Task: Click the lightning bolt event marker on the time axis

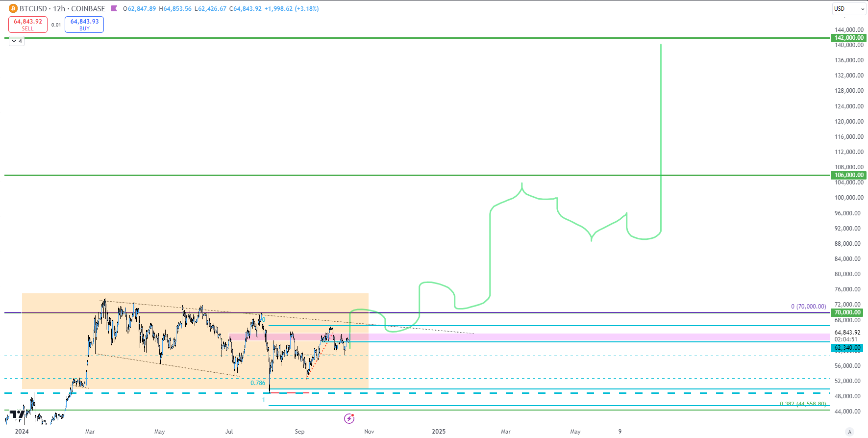Action: point(349,418)
